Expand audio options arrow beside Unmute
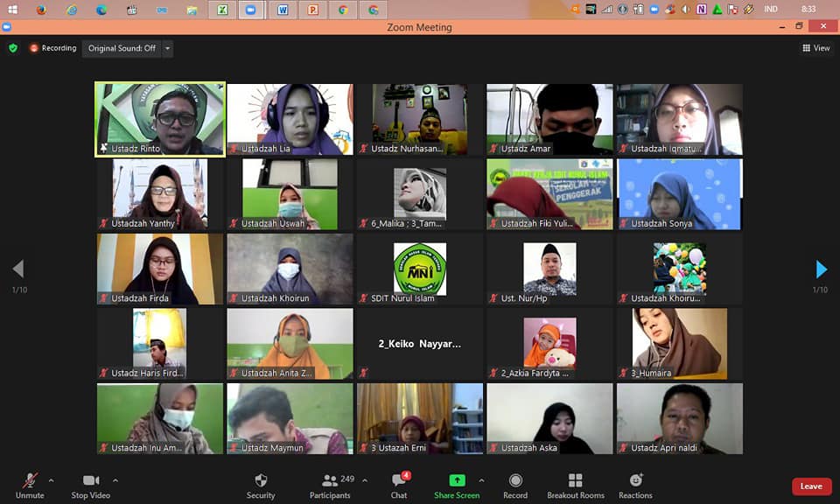 click(x=51, y=480)
